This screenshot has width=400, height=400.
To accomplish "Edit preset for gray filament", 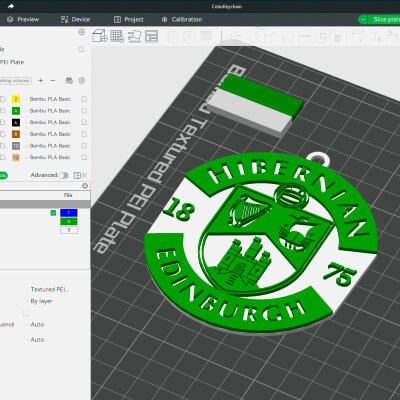I will [x=84, y=146].
